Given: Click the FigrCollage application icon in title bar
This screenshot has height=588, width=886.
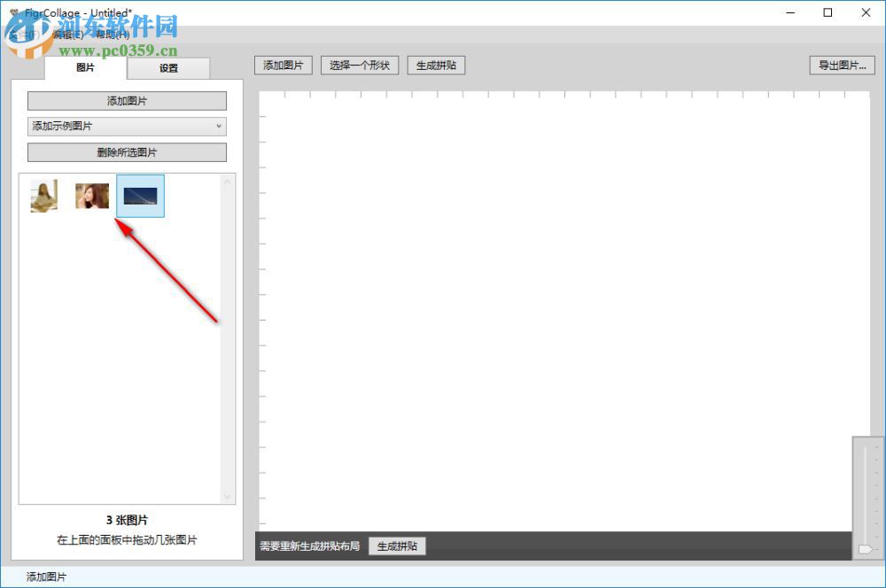Looking at the screenshot, I should [12, 12].
